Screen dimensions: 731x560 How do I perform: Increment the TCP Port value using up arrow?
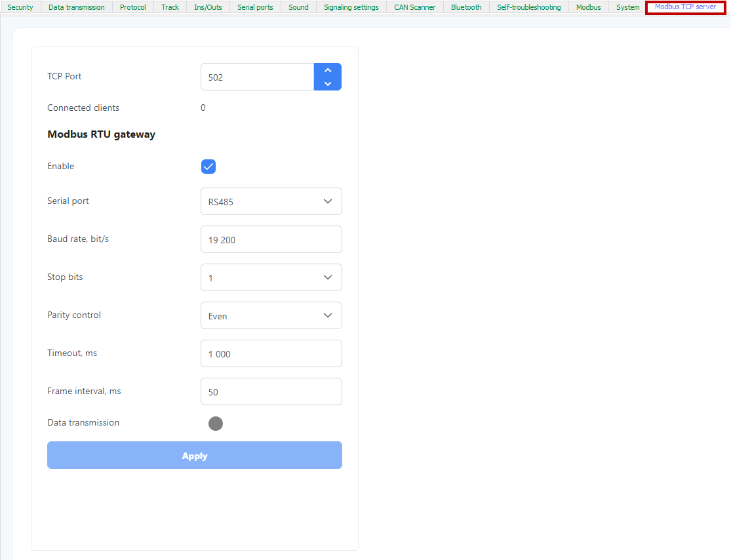(328, 70)
